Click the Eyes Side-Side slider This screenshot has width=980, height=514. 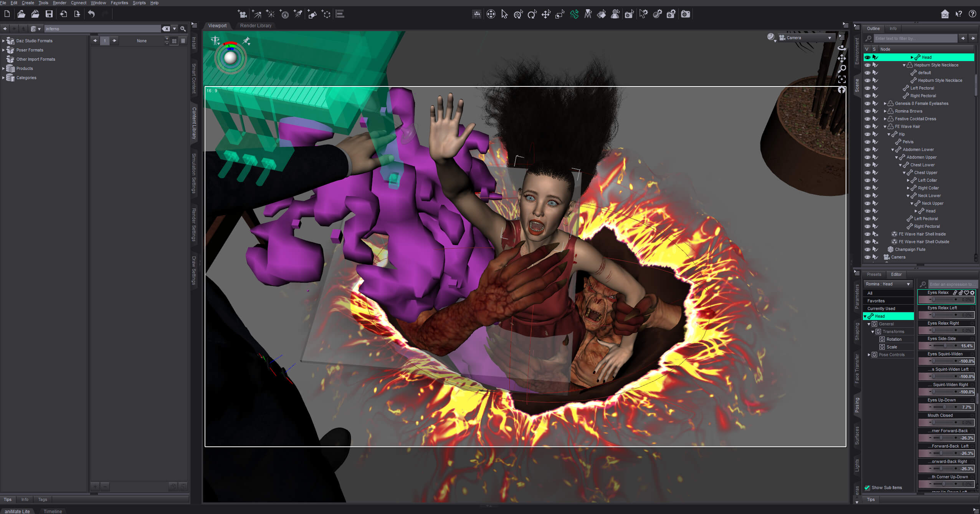tap(946, 346)
